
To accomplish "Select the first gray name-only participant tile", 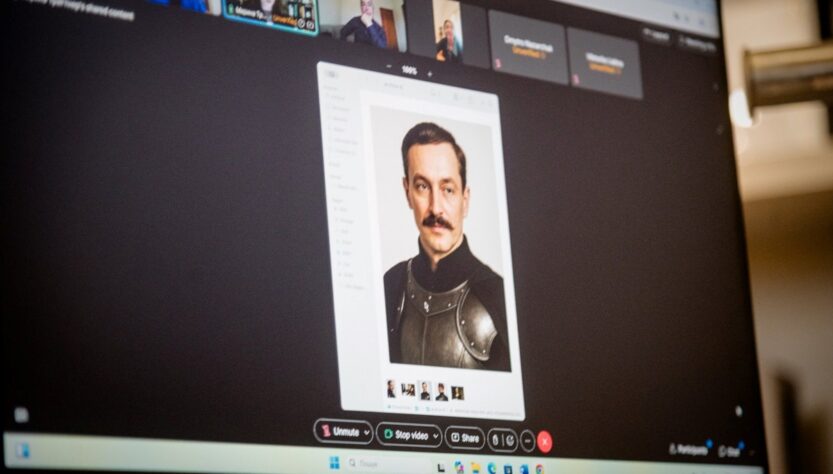I will 528,48.
